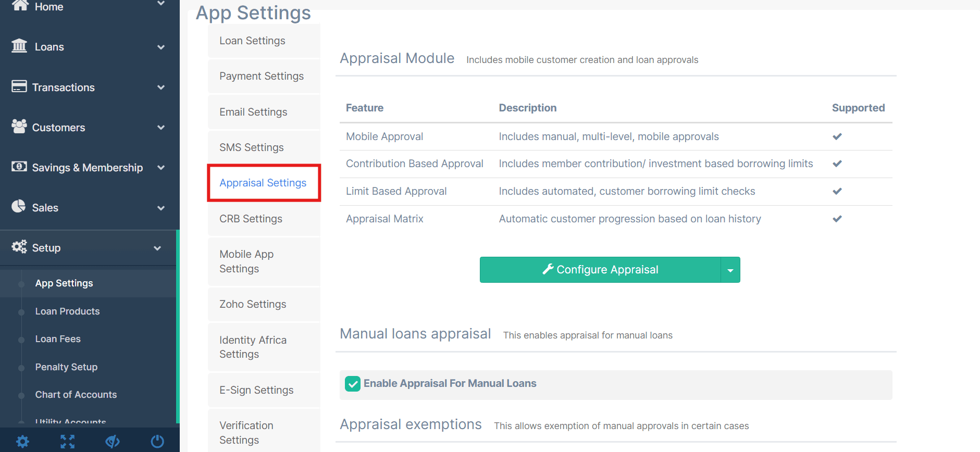Open Loan Fees in sidebar
The width and height of the screenshot is (980, 452).
coord(58,339)
